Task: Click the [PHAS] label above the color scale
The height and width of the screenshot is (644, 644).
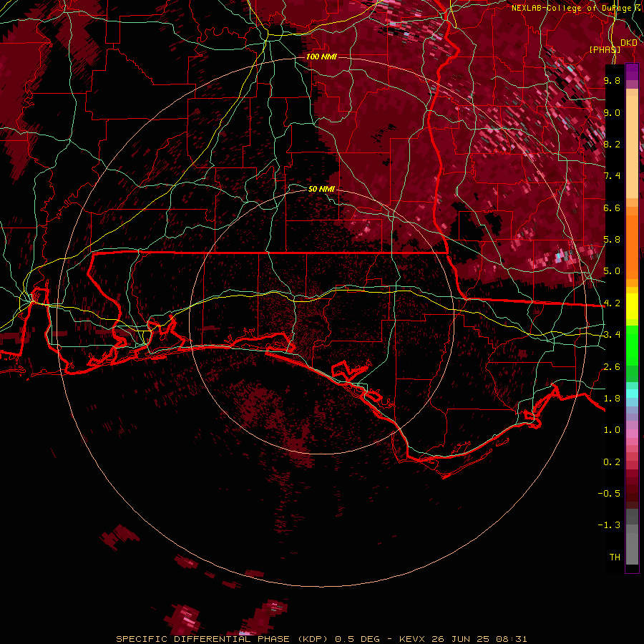Action: tap(605, 49)
